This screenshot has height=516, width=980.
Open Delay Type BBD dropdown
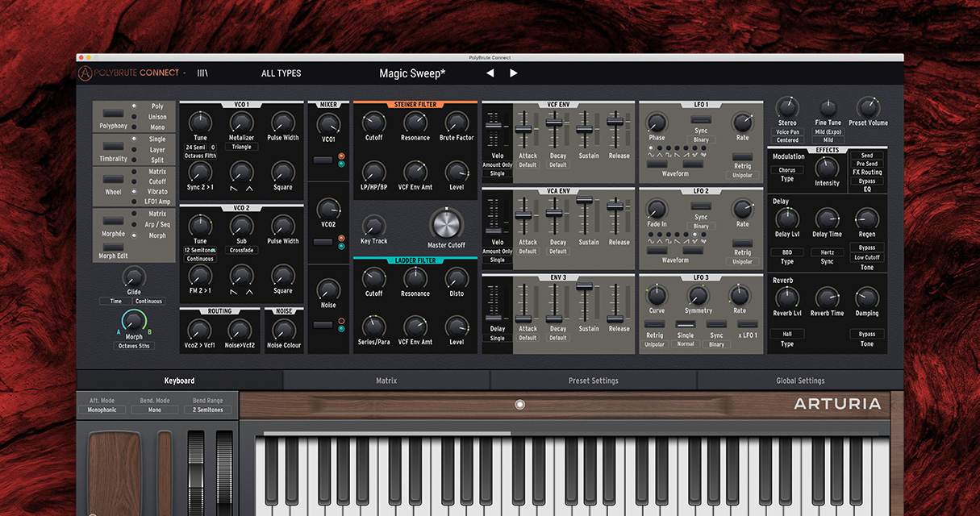[x=786, y=252]
